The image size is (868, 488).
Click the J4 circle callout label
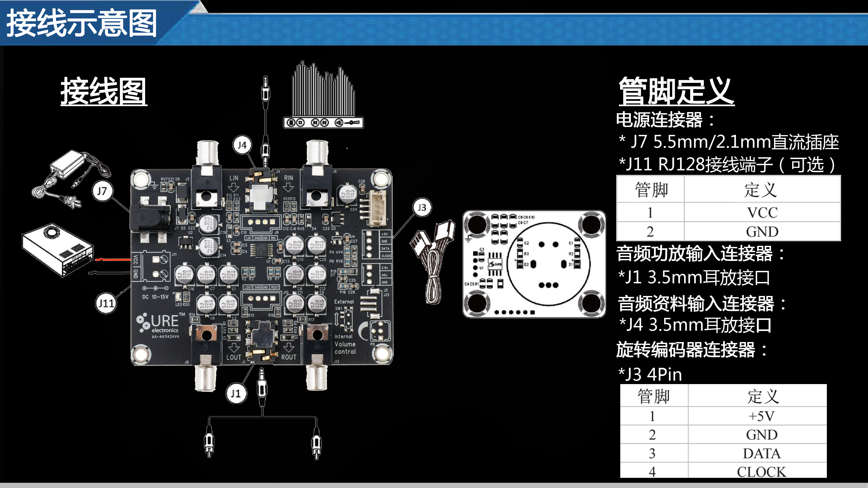(242, 145)
